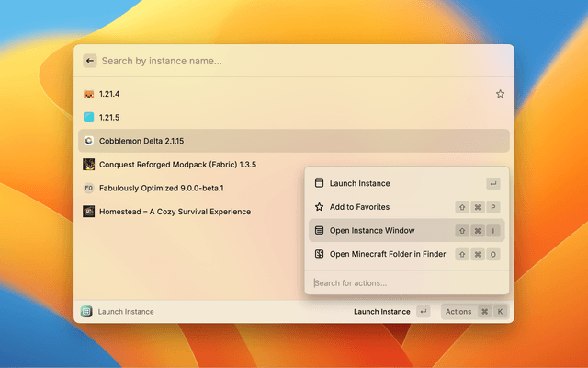Viewport: 588px width, 368px height.
Task: Click the Search by instance name field
Action: (x=294, y=61)
